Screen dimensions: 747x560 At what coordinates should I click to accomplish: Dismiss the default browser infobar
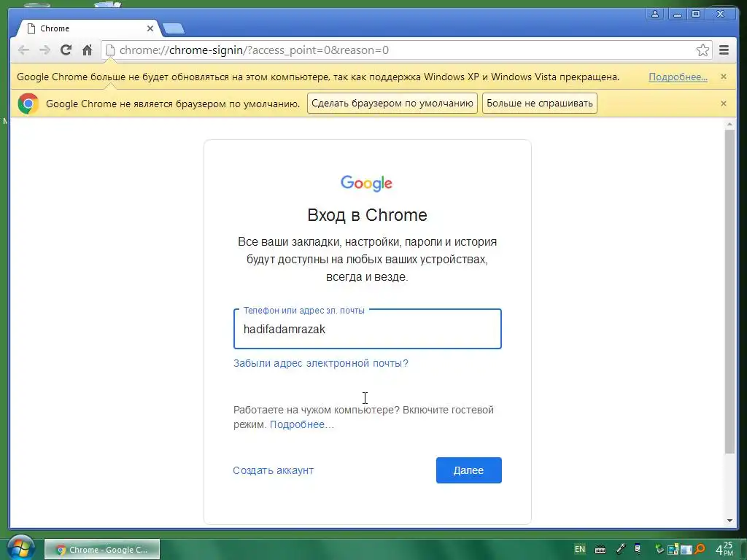(724, 104)
